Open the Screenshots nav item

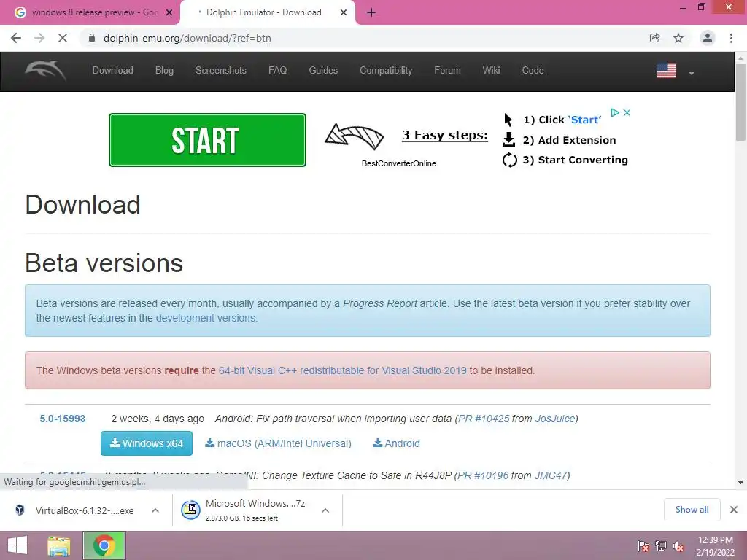tap(220, 71)
